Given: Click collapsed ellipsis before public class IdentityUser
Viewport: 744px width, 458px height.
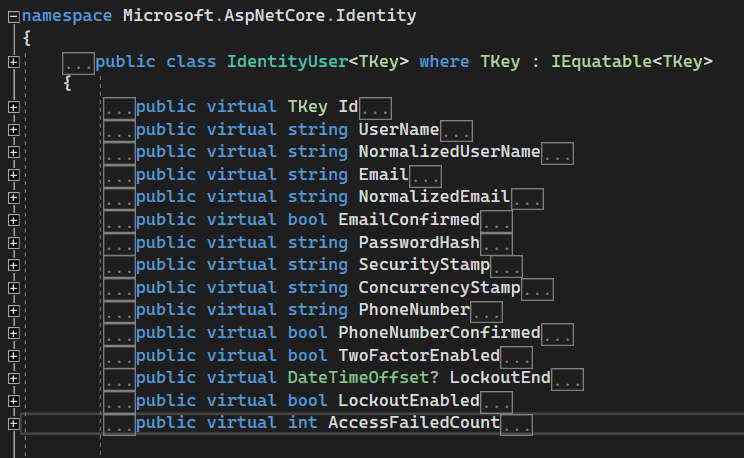Looking at the screenshot, I should 78,63.
